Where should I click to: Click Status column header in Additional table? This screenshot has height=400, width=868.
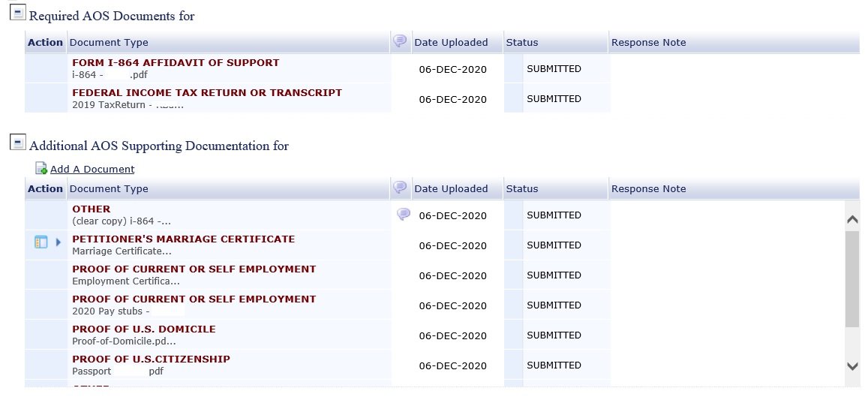click(522, 189)
